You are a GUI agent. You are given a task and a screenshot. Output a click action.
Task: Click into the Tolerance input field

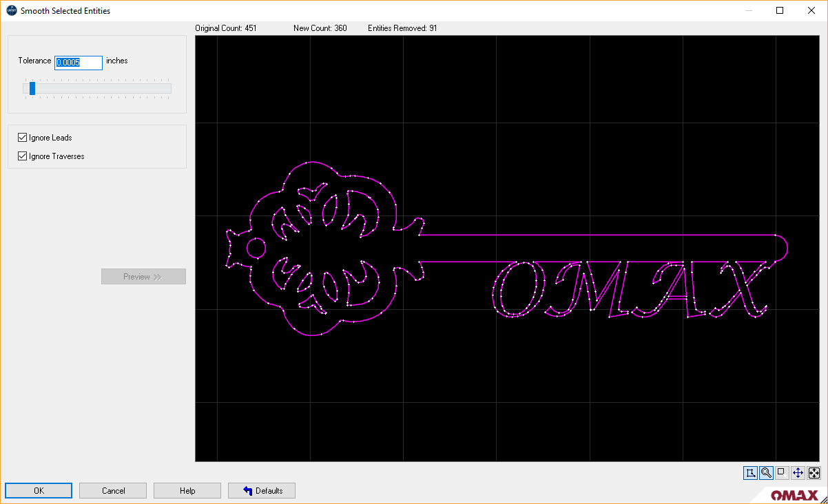point(79,63)
